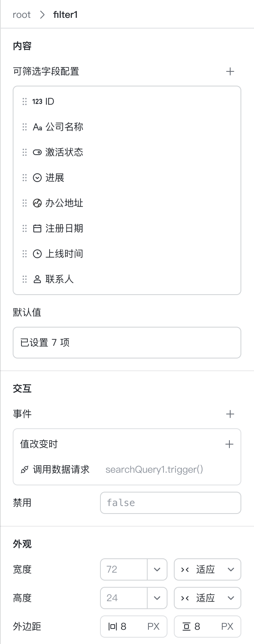
Task: Click the person icon for 联系人
Action: click(x=37, y=279)
